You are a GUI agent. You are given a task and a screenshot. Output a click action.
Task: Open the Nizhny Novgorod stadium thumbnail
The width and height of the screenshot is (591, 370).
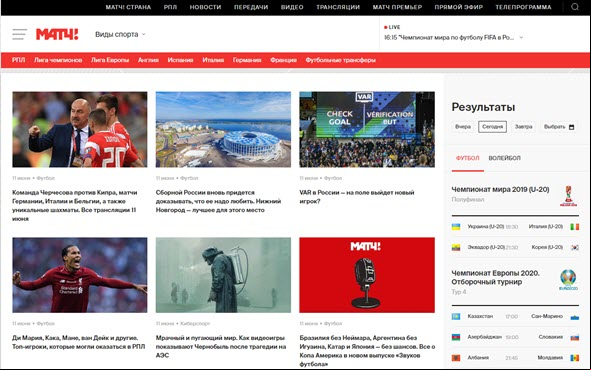(223, 129)
